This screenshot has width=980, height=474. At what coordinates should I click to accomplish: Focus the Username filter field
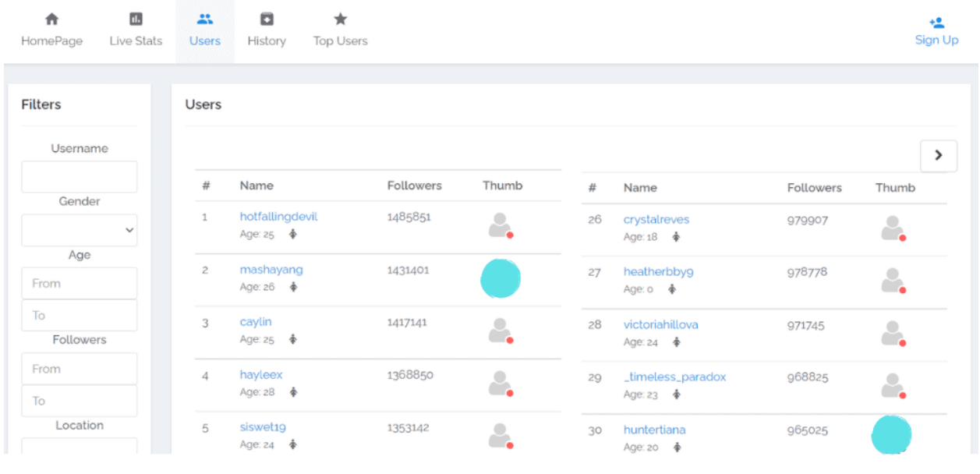coord(80,177)
